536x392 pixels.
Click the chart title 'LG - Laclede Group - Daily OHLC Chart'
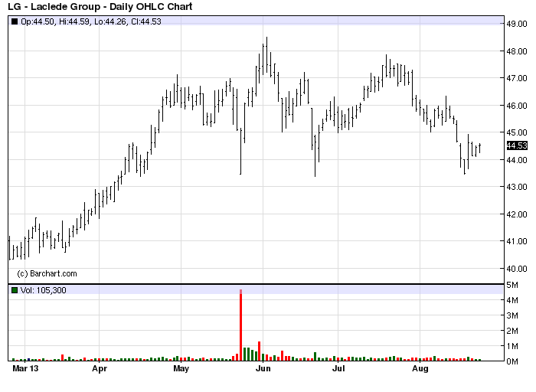coord(100,6)
